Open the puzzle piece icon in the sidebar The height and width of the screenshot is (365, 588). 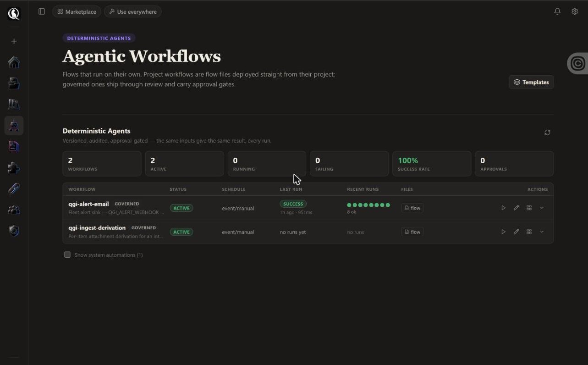14,167
